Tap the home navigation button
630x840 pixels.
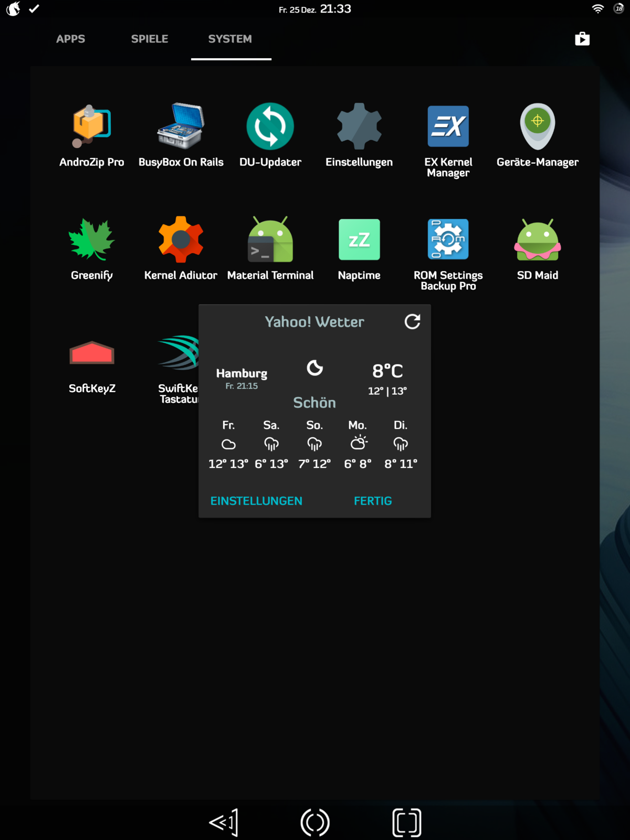tap(315, 822)
